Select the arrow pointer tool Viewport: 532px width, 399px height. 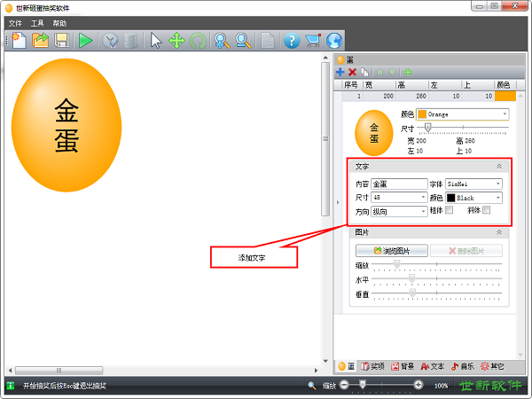[x=156, y=41]
